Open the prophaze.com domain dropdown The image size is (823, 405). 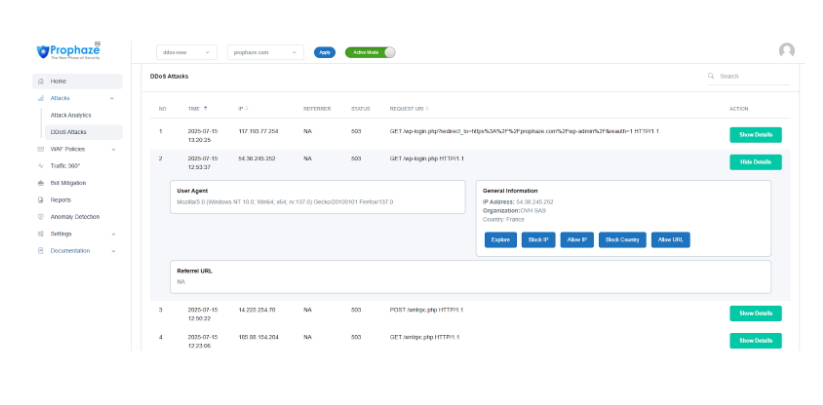265,52
